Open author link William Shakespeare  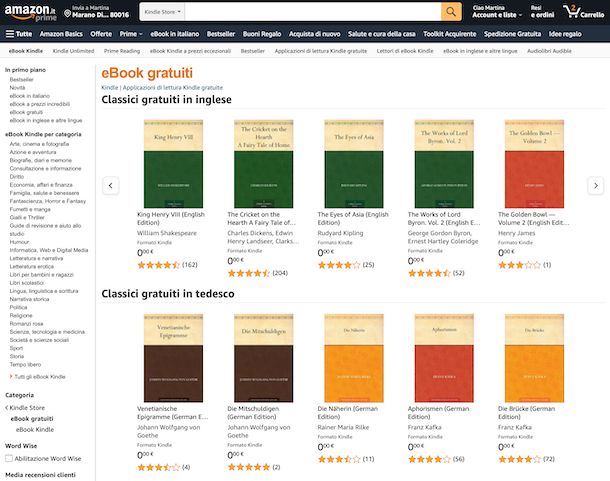(167, 233)
